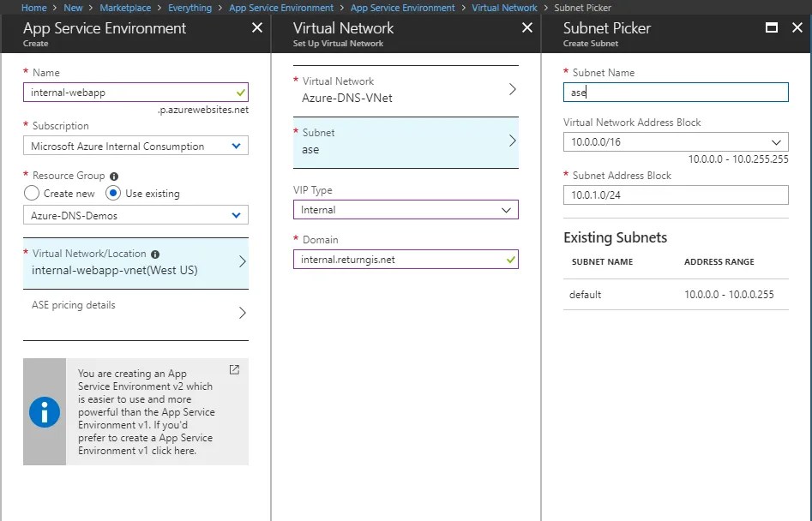Open the Virtual Network Address Block dropdown
The image size is (812, 521).
point(676,141)
